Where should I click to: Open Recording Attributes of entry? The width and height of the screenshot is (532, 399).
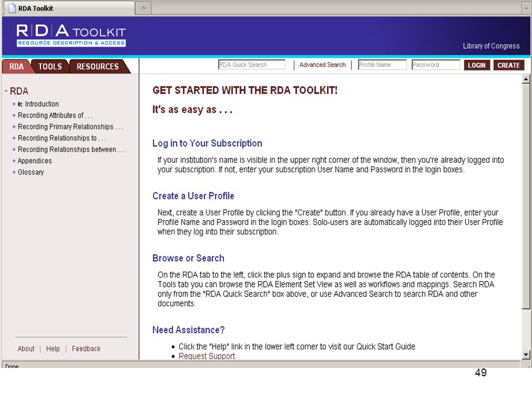(55, 115)
